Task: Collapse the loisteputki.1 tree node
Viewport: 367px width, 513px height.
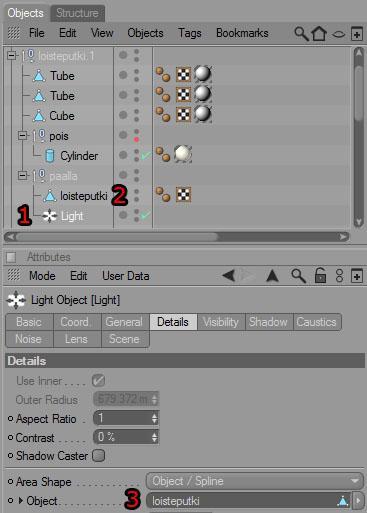Action: pos(12,55)
